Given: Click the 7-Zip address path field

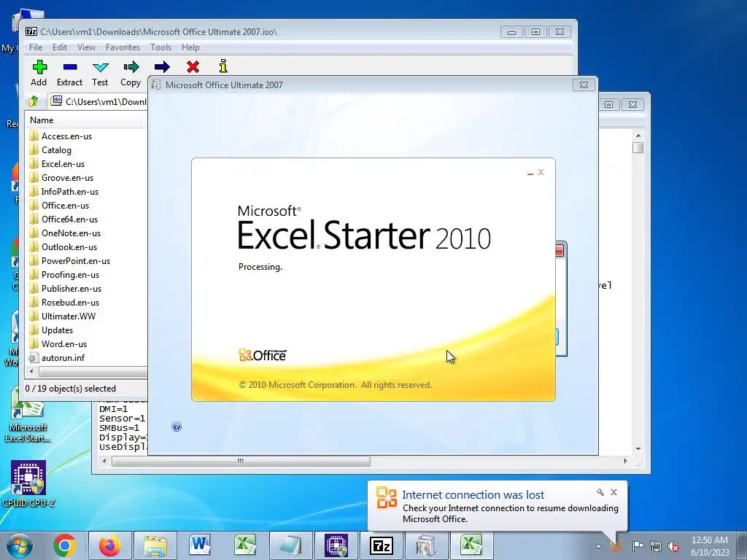Looking at the screenshot, I should [98, 101].
